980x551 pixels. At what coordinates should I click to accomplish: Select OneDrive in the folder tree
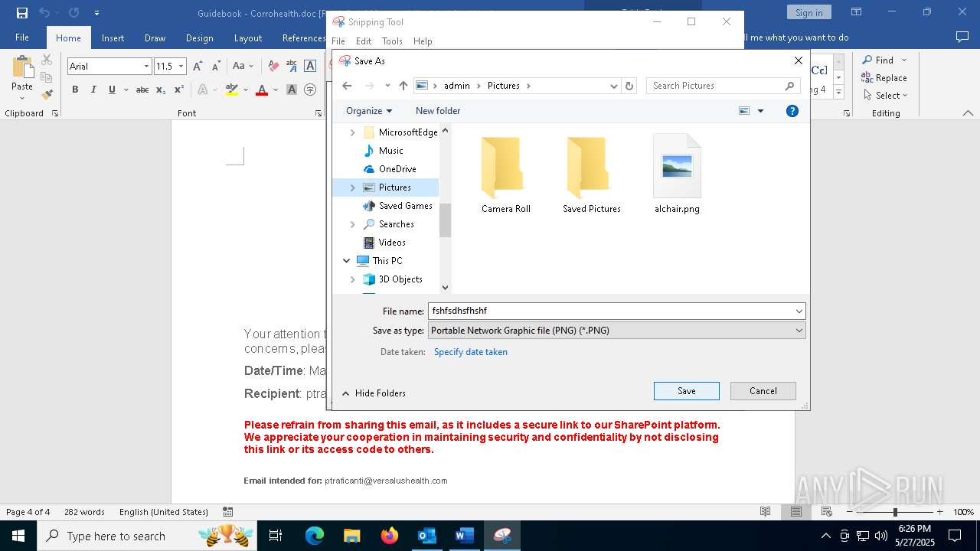pos(397,169)
